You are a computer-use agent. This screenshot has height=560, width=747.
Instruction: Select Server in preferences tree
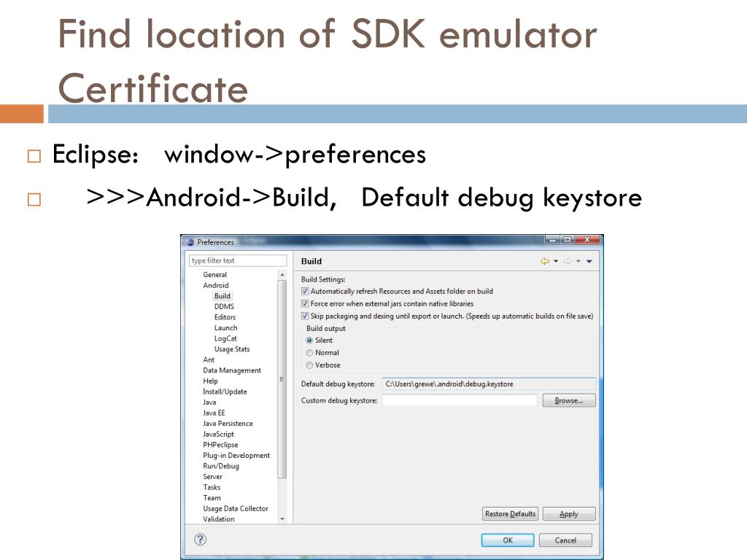pos(212,477)
